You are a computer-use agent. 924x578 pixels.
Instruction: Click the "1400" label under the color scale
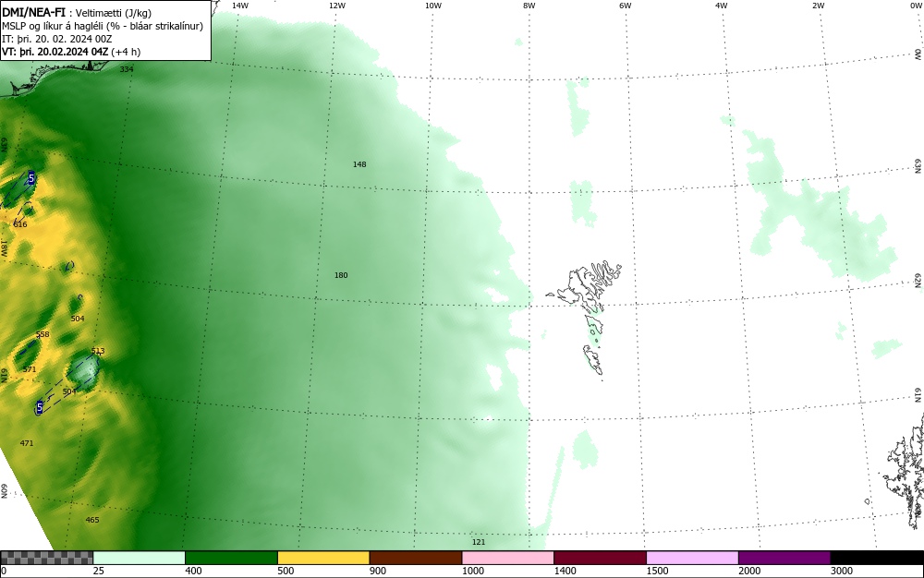click(x=565, y=571)
